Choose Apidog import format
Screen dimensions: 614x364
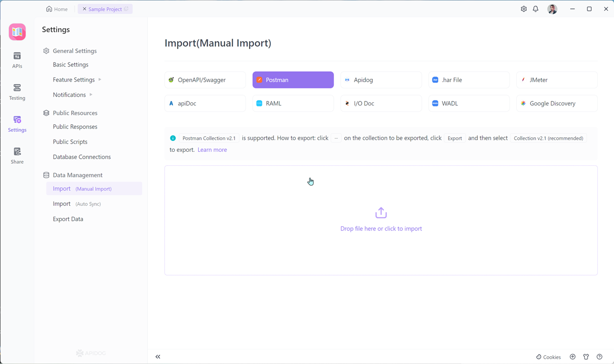[x=381, y=80]
